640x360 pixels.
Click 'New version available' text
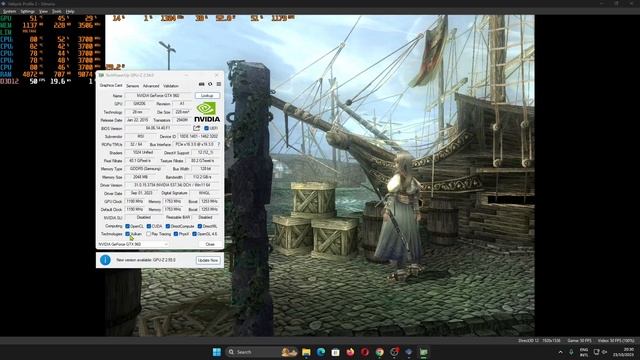tap(146, 260)
